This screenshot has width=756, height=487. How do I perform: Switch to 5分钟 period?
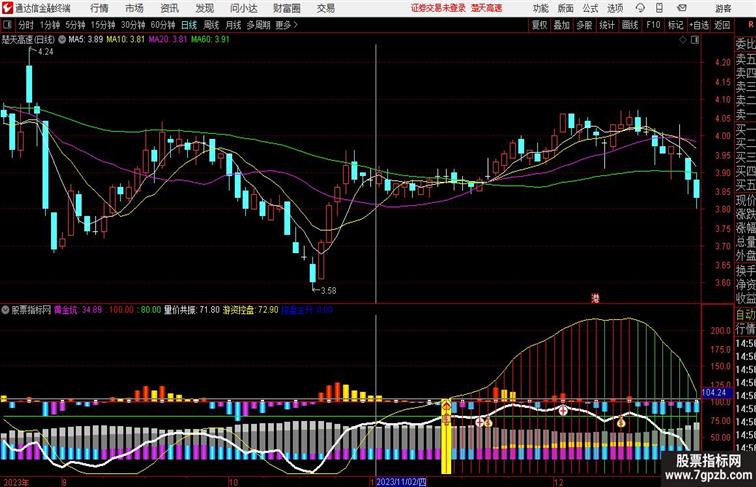pyautogui.click(x=75, y=25)
